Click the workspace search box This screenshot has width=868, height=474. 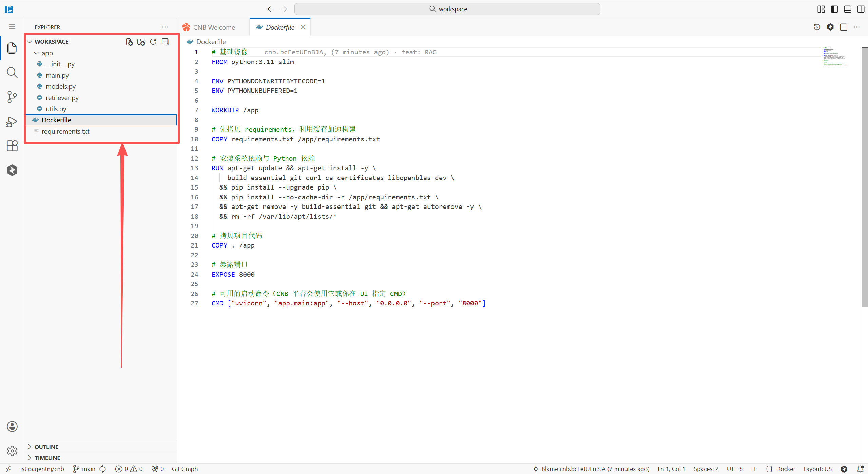point(447,9)
